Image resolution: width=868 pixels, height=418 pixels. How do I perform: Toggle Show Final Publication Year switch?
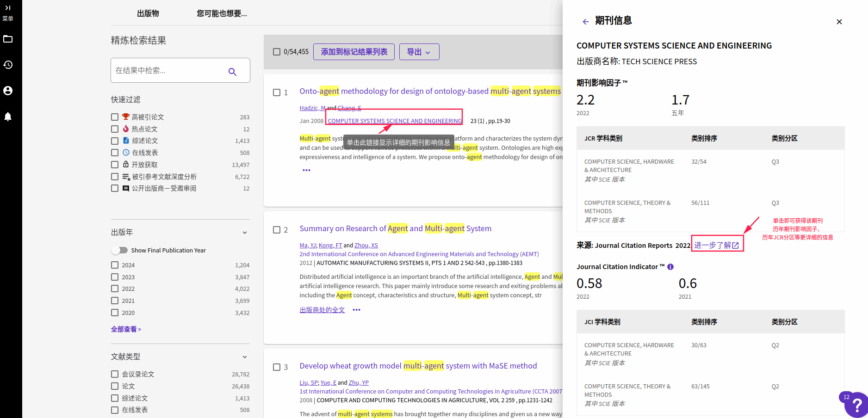pyautogui.click(x=119, y=250)
